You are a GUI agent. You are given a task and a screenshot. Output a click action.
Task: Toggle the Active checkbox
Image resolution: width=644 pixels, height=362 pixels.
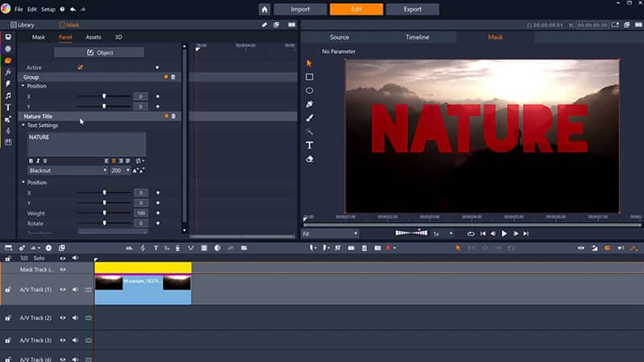[80, 68]
